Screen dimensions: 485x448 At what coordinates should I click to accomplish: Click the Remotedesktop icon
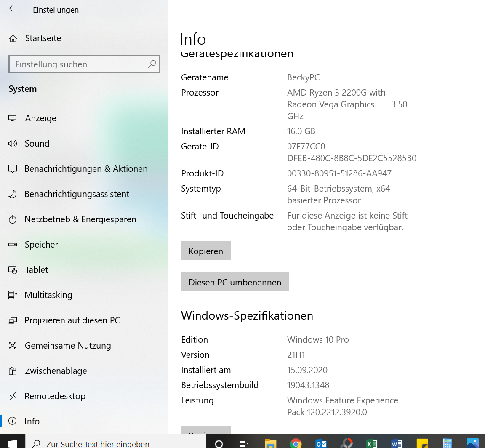tap(12, 396)
